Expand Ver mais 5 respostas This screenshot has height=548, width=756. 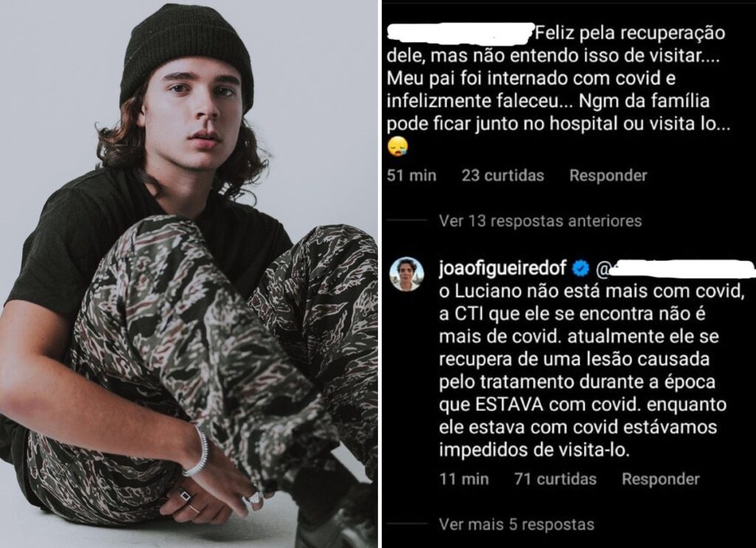tap(517, 524)
